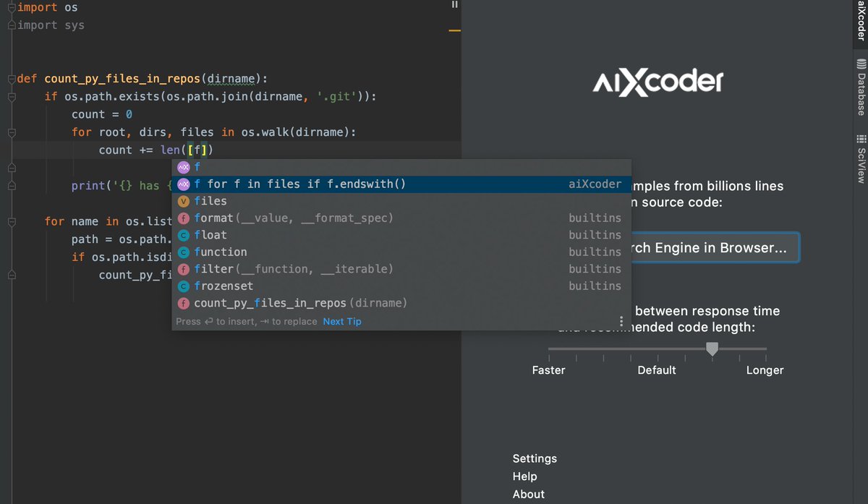The width and height of the screenshot is (868, 504).
Task: Select the 'format(__value, __format_spec)' builtin suggestion
Action: tap(401, 218)
